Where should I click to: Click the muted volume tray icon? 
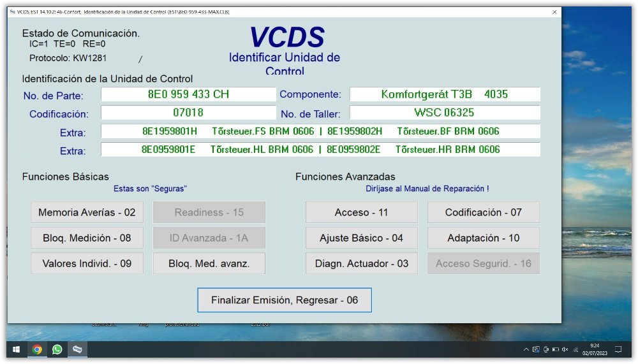pyautogui.click(x=565, y=349)
